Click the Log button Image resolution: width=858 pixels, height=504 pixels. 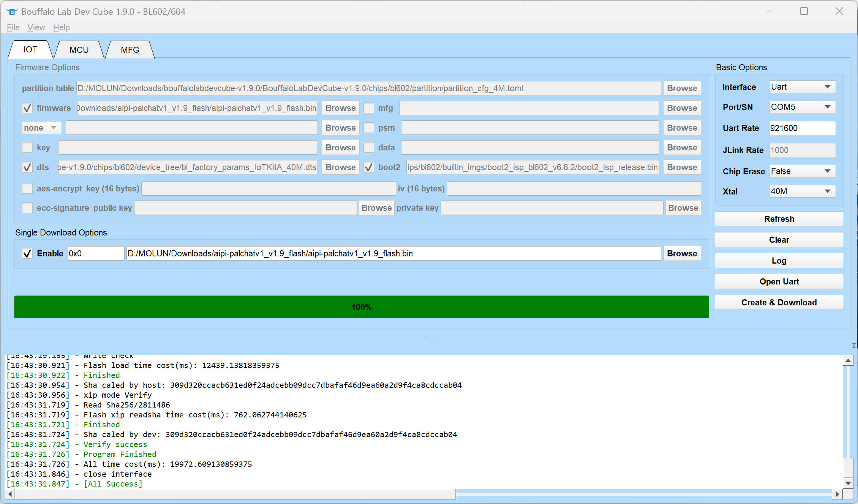coord(779,261)
